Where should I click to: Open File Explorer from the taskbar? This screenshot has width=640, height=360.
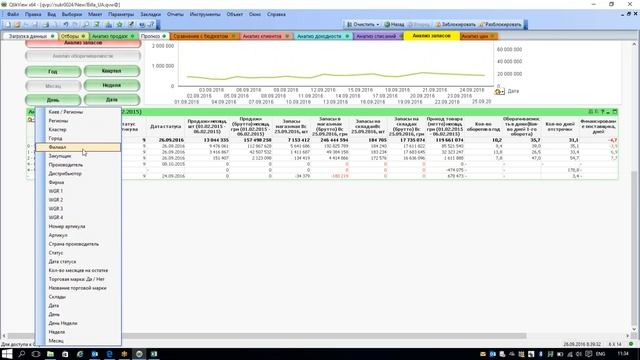(x=51, y=354)
